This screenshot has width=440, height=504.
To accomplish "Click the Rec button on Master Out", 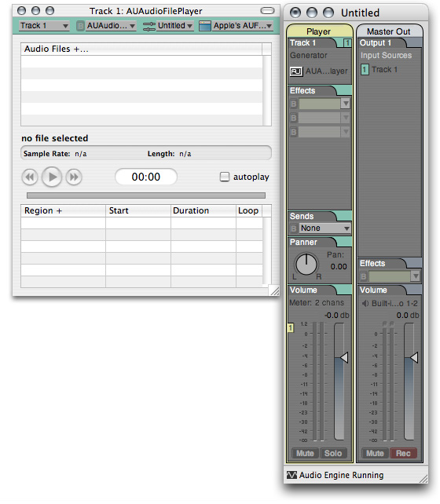I will tap(403, 453).
